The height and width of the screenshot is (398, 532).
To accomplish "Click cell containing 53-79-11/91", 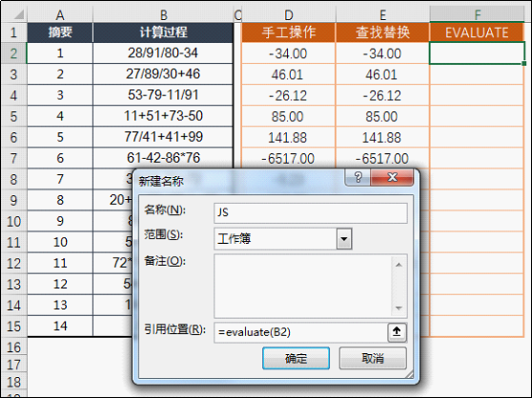I will (163, 95).
